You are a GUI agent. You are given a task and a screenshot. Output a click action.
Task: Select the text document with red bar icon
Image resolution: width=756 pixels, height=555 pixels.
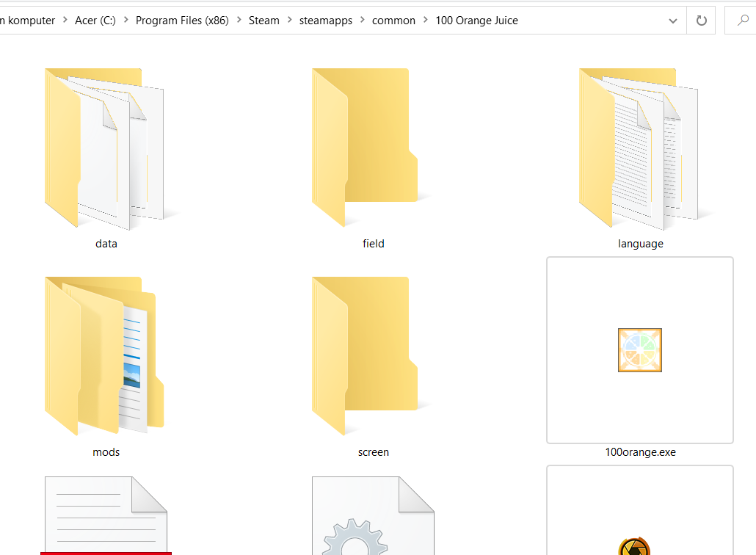click(106, 515)
